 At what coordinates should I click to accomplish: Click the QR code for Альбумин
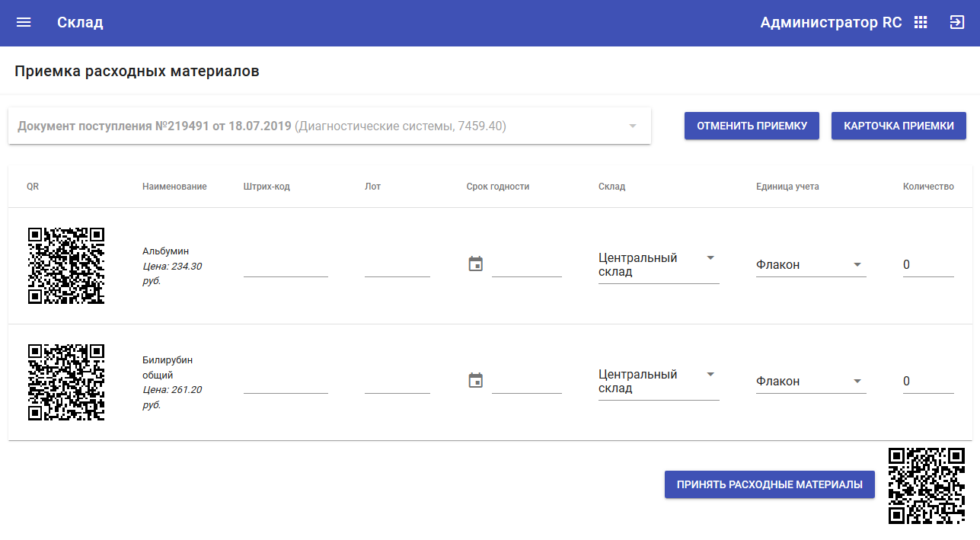pyautogui.click(x=66, y=266)
